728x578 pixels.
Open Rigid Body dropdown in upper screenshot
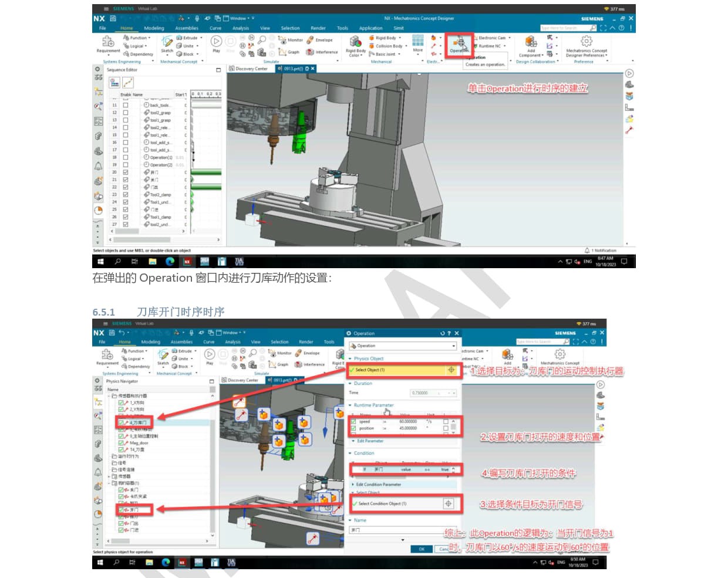click(x=399, y=38)
